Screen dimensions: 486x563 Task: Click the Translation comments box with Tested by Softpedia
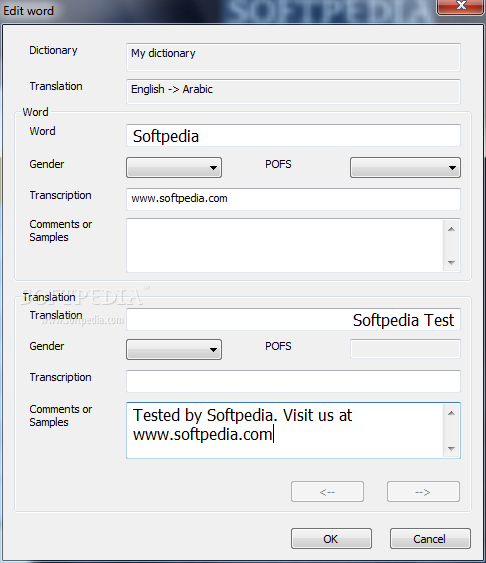click(285, 431)
